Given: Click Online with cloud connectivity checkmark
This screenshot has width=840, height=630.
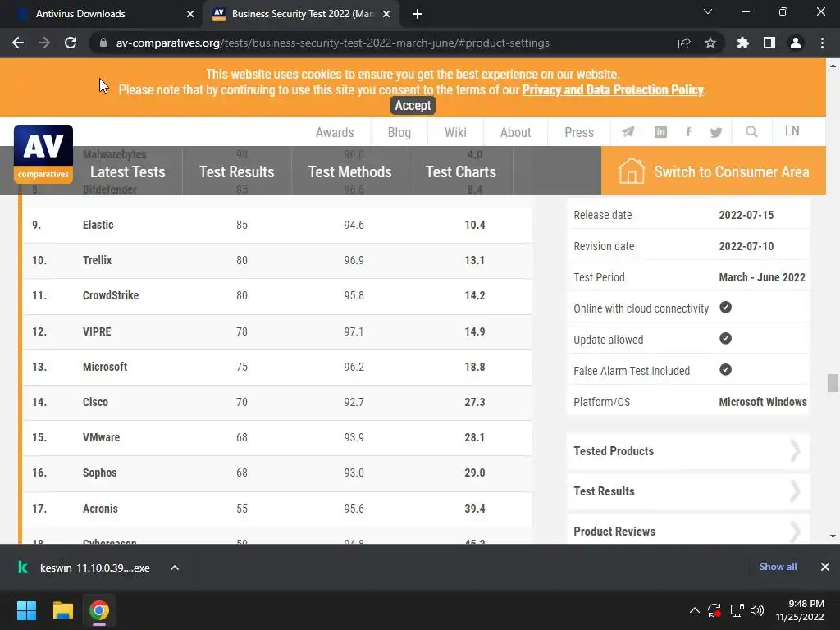Looking at the screenshot, I should (x=725, y=307).
